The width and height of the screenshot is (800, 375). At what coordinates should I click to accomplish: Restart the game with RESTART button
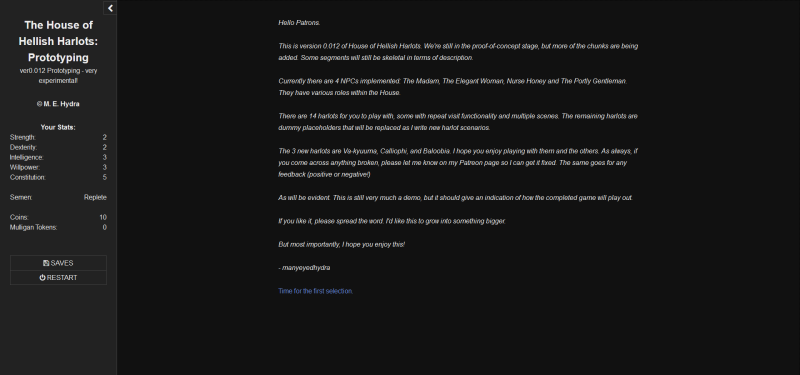coord(58,278)
